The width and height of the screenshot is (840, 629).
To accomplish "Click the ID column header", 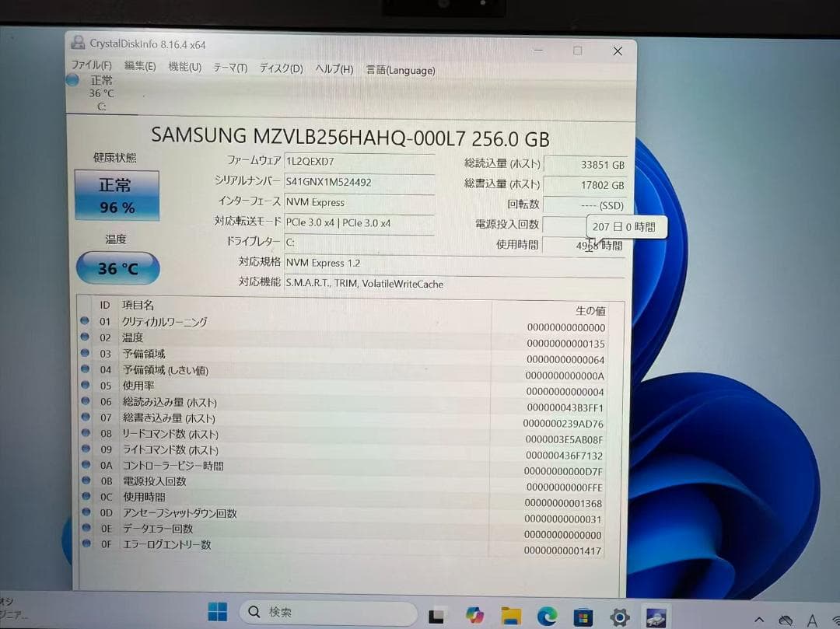I will tap(104, 305).
